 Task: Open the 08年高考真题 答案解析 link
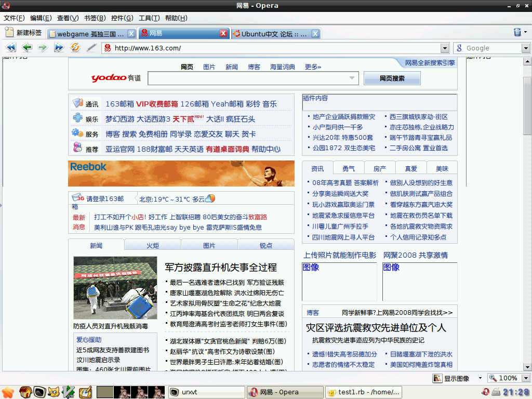point(345,182)
